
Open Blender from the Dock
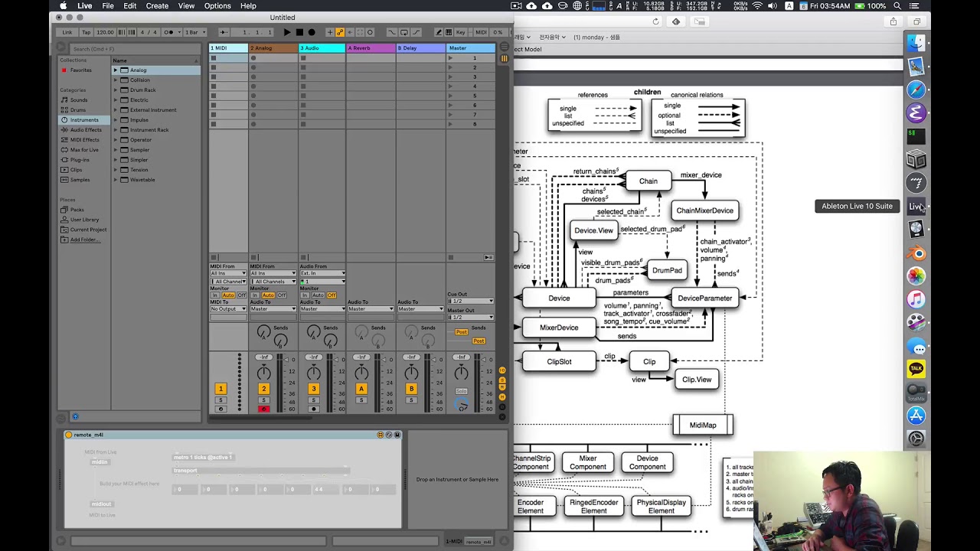coord(916,253)
